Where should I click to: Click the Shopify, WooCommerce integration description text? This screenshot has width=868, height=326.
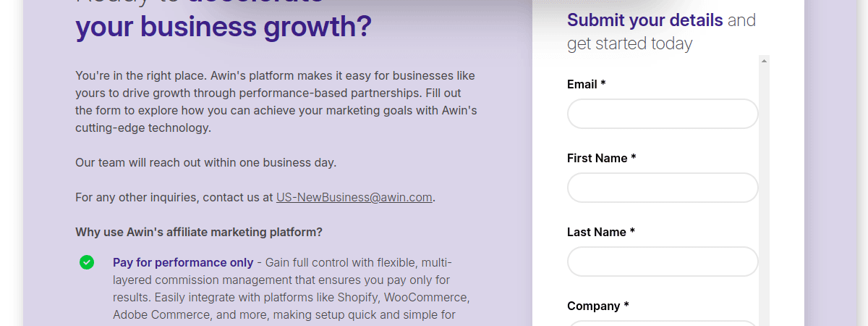(292, 297)
